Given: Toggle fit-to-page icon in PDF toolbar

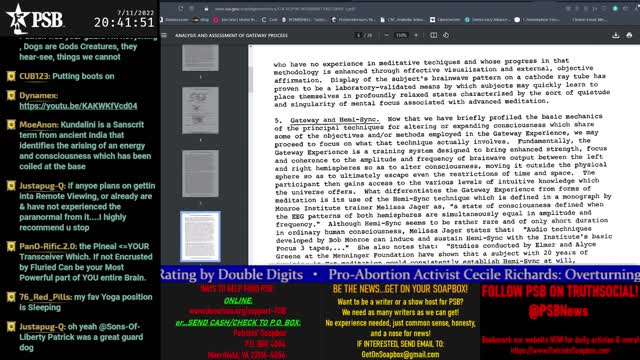Looking at the screenshot, I should pos(433,36).
